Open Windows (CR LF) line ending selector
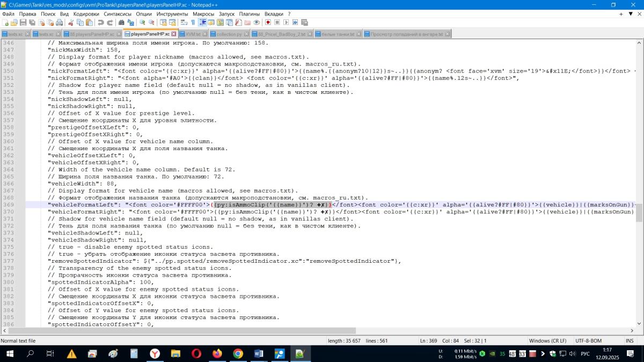 (x=547, y=341)
